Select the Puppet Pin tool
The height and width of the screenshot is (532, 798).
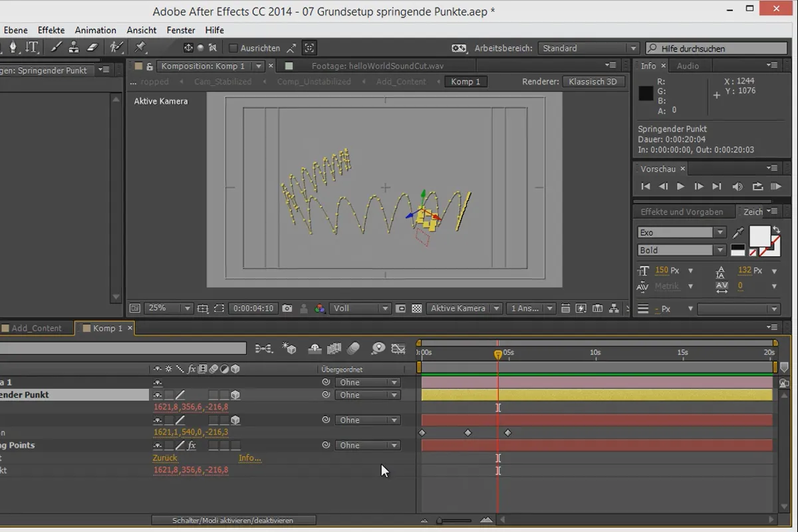click(140, 47)
